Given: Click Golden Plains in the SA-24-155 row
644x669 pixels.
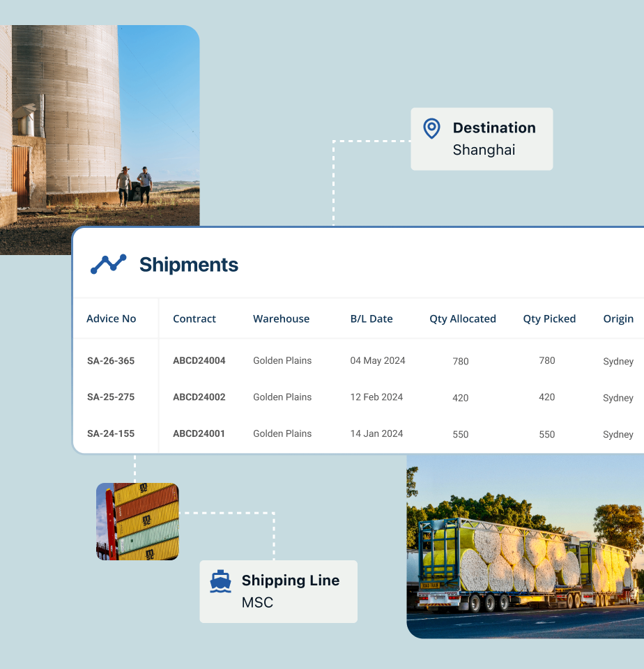Looking at the screenshot, I should (x=282, y=433).
